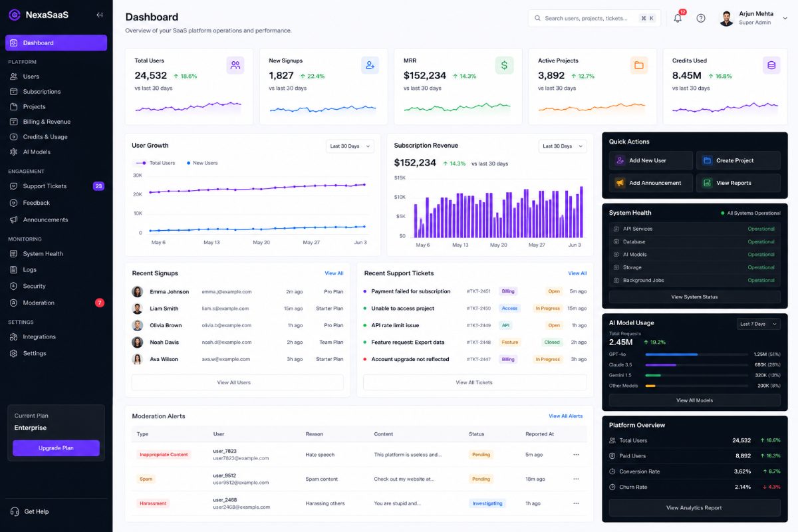798x532 pixels.
Task: Click the Credits Used stack icon
Action: tap(771, 65)
